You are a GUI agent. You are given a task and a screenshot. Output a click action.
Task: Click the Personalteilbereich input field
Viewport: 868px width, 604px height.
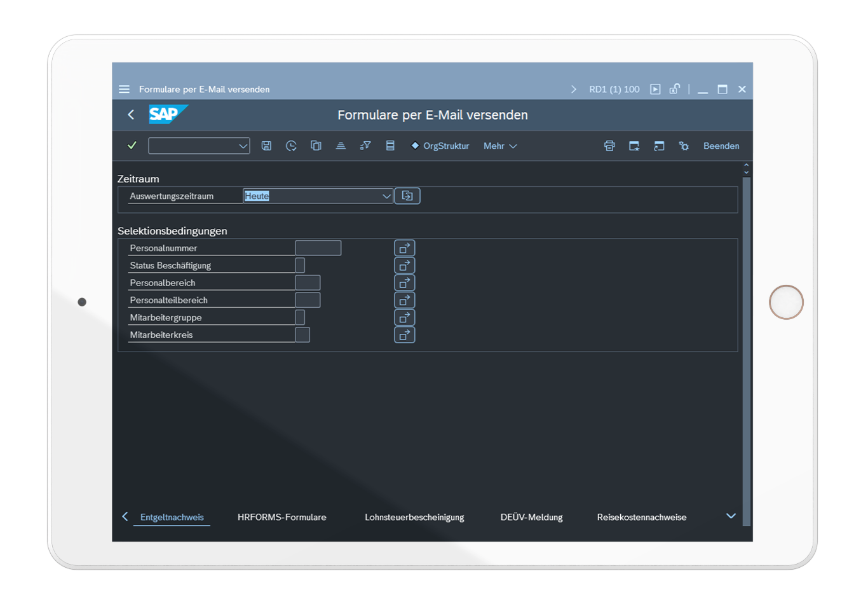pos(308,300)
